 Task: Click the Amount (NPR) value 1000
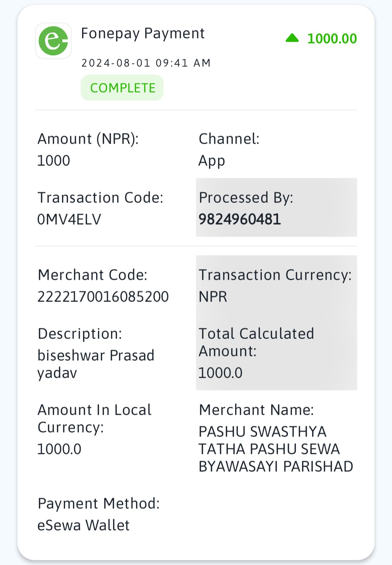point(54,160)
